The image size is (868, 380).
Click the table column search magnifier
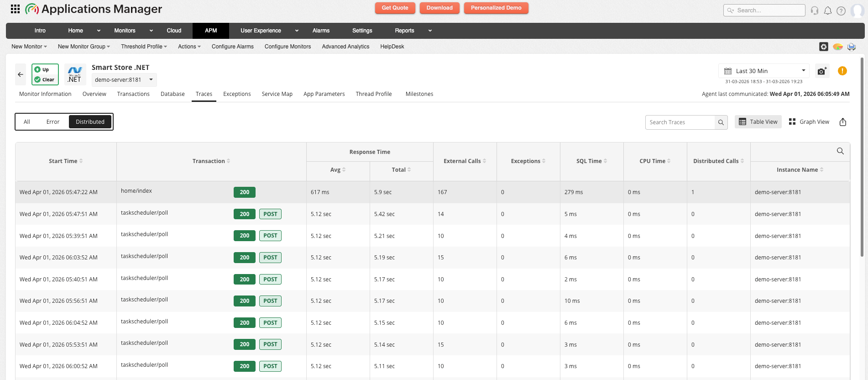point(840,151)
